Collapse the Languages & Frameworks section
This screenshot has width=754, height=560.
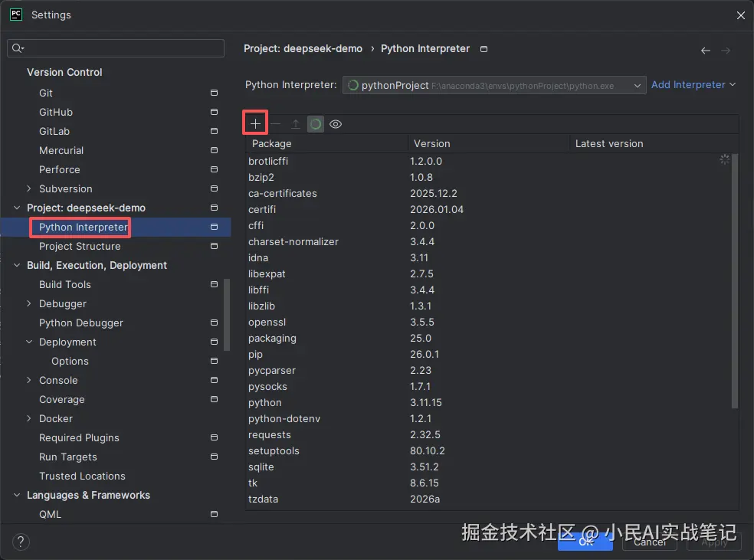pos(17,495)
